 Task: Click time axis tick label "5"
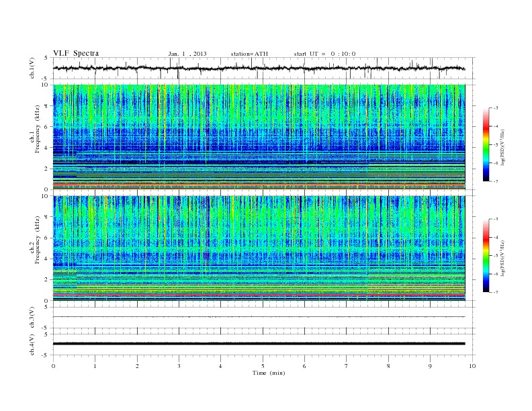tap(263, 366)
